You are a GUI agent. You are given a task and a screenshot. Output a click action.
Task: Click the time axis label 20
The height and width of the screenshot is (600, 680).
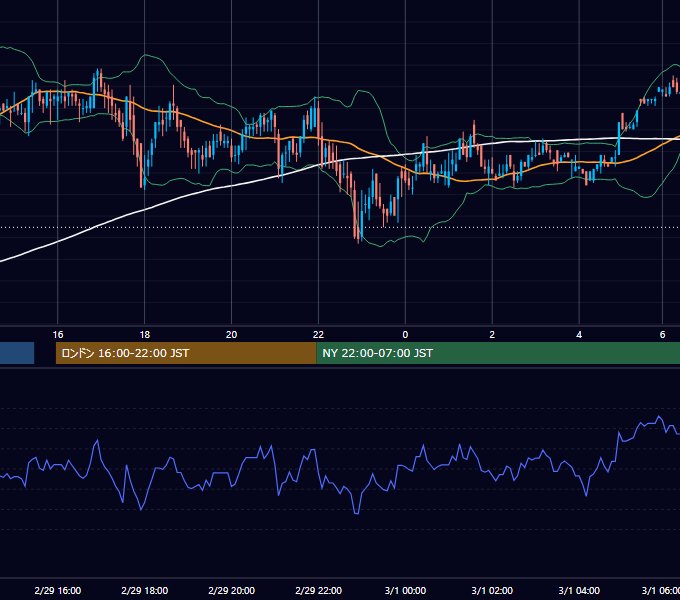232,335
